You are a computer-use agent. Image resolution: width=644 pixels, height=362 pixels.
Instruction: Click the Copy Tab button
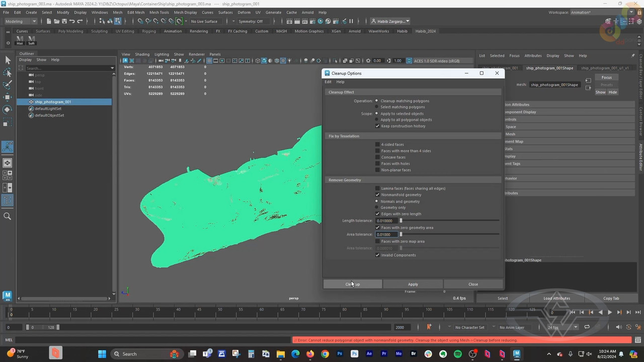611,298
